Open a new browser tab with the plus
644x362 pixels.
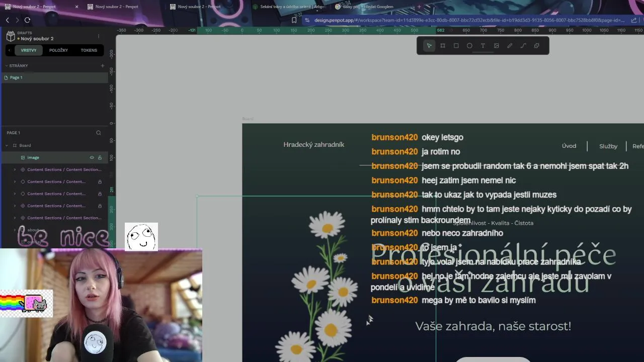click(x=419, y=7)
